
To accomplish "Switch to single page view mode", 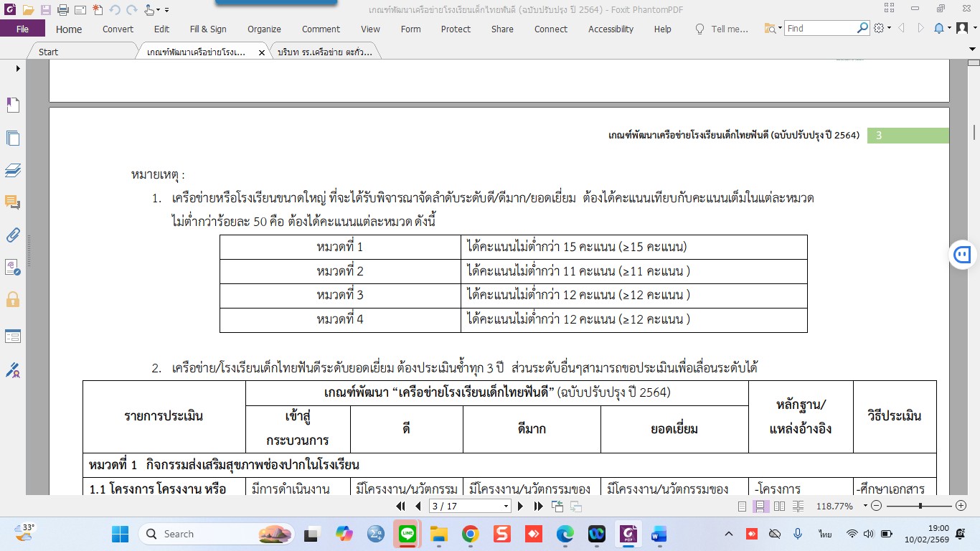I will click(x=743, y=507).
